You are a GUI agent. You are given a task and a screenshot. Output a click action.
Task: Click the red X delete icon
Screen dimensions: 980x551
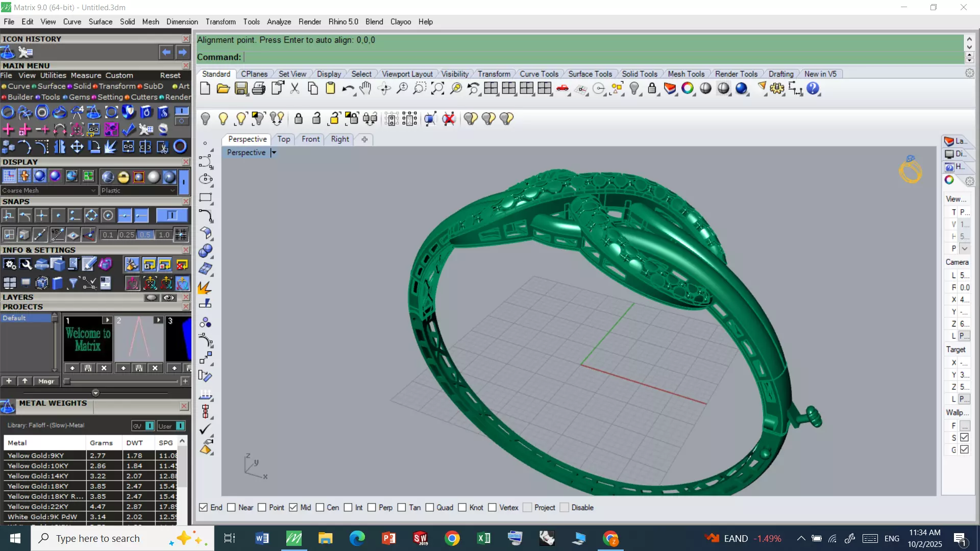pyautogui.click(x=449, y=119)
